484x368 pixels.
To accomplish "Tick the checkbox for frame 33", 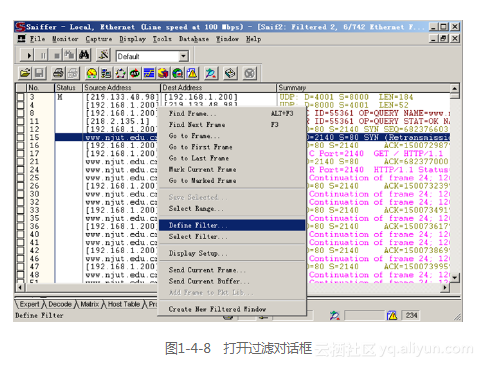I will click(21, 210).
